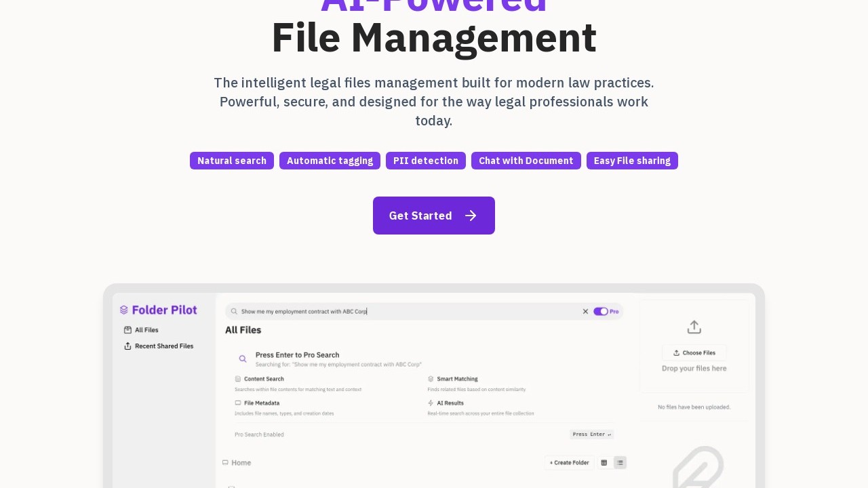
Task: Click the Folder Pilot layers logo icon
Action: [124, 310]
